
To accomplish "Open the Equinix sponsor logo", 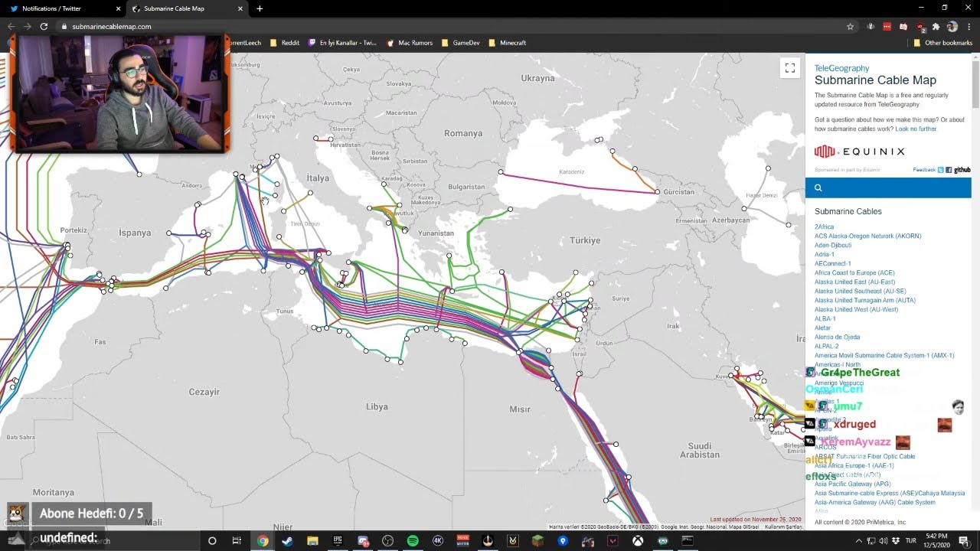I will pyautogui.click(x=860, y=152).
